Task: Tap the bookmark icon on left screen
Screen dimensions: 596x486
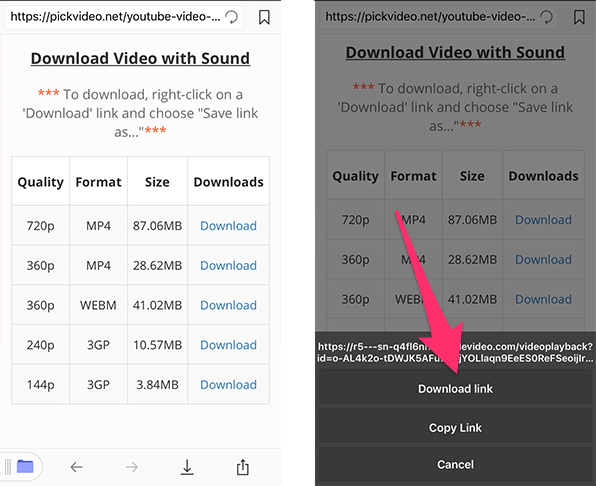Action: pos(264,17)
